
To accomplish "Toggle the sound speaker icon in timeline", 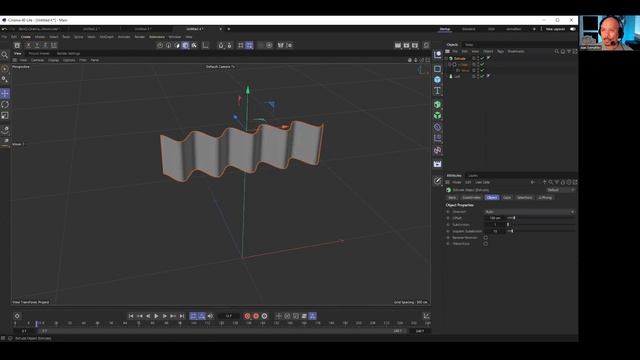I will (211, 316).
